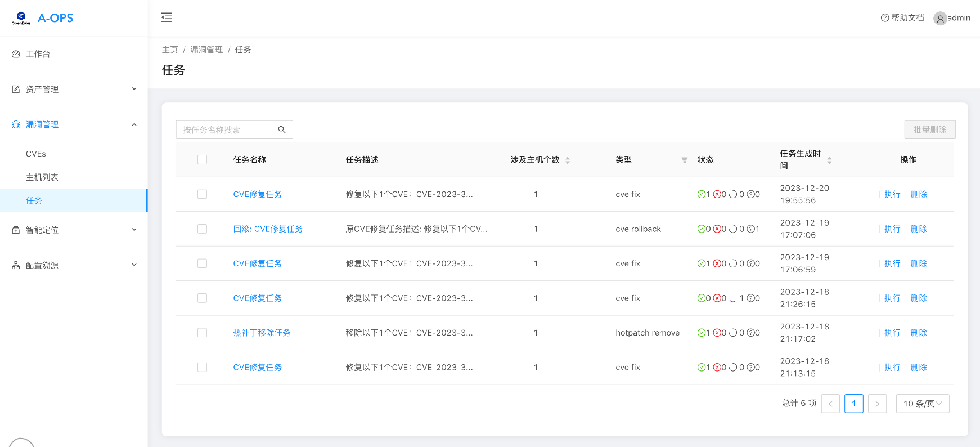Click the help document question mark icon
The width and height of the screenshot is (980, 447).
pos(884,18)
